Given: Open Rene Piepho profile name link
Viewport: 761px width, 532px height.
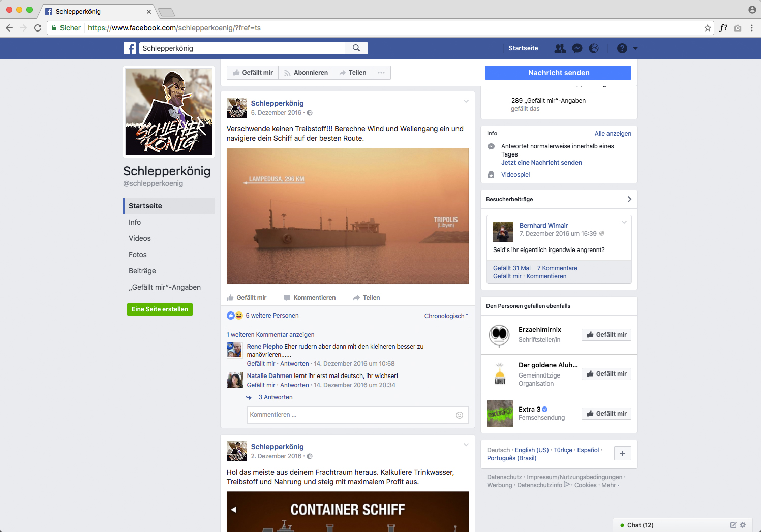Looking at the screenshot, I should (x=265, y=347).
